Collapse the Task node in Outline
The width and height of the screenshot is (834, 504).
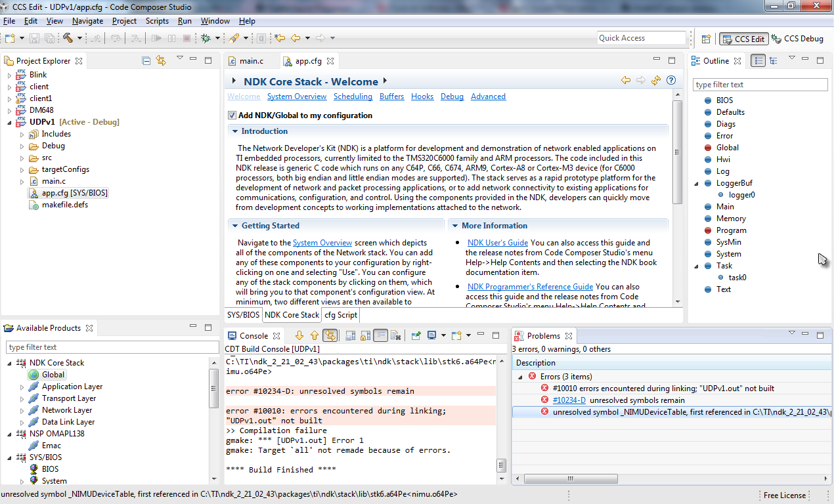click(x=696, y=266)
